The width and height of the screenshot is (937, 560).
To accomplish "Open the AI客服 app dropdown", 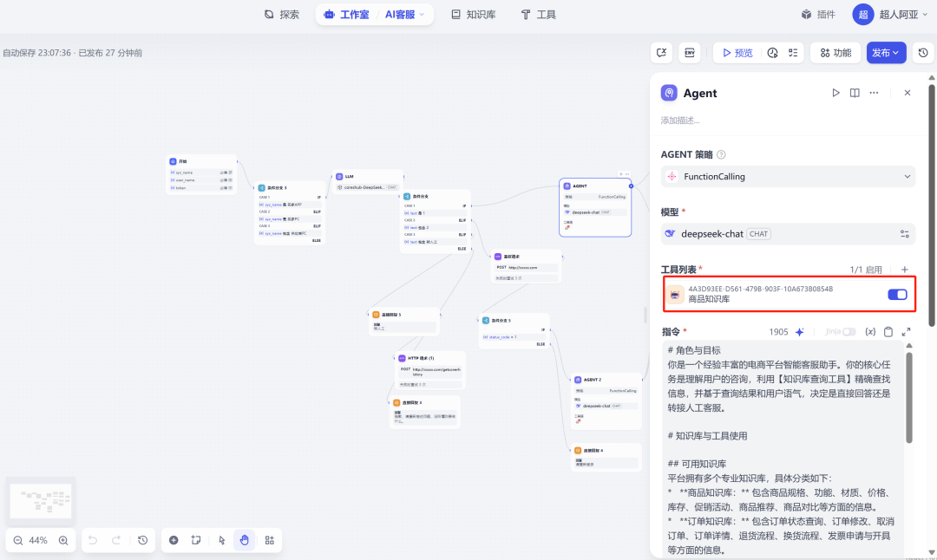I will pos(404,15).
